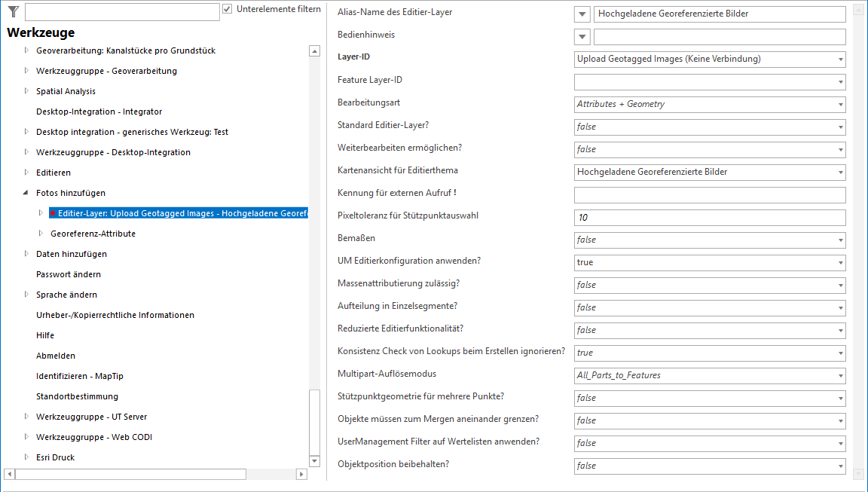The width and height of the screenshot is (868, 492).
Task: Open the translation arrow beside Alias-Name field
Action: pos(581,14)
